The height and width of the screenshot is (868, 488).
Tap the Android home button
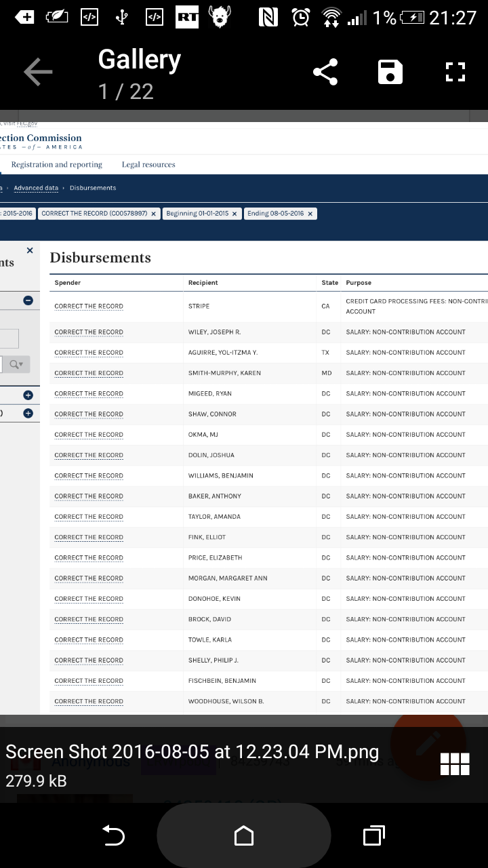coord(244,835)
